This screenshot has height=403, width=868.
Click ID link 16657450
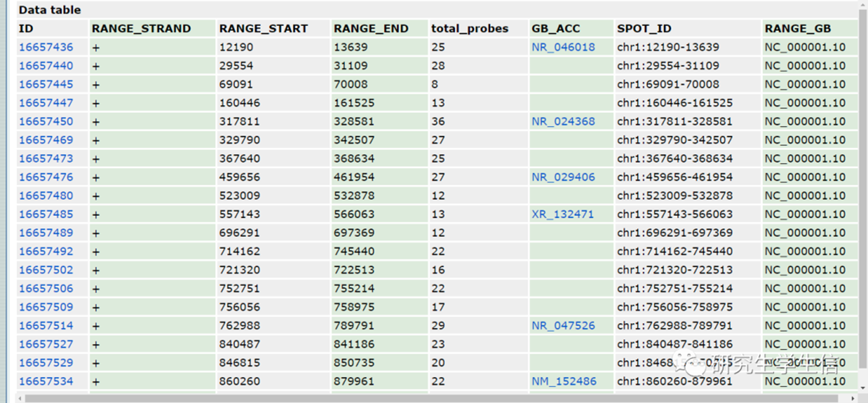pyautogui.click(x=46, y=122)
